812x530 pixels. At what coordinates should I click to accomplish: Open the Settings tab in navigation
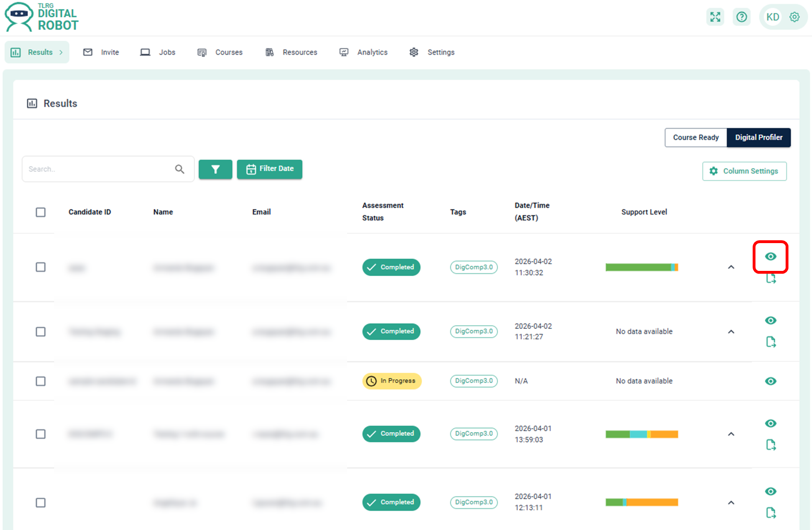[432, 52]
